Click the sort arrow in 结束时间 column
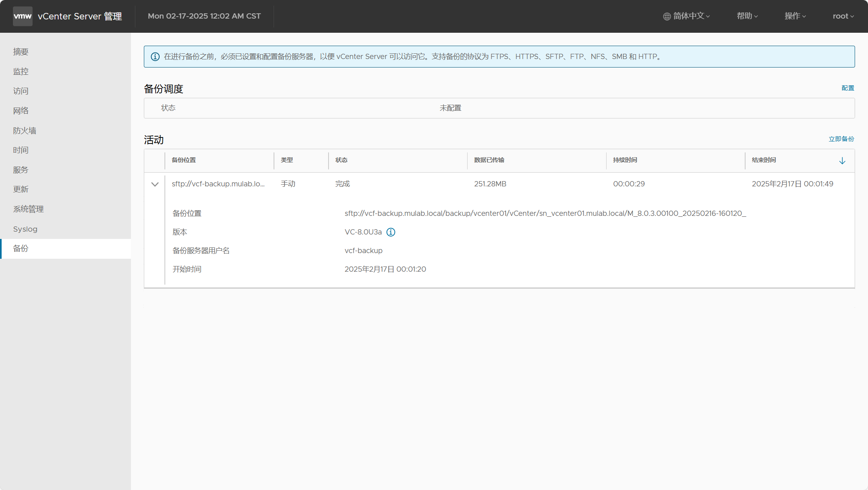The width and height of the screenshot is (868, 490). coord(842,161)
